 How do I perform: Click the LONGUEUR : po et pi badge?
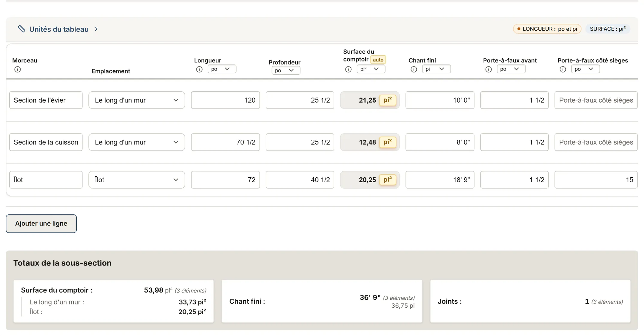click(547, 29)
